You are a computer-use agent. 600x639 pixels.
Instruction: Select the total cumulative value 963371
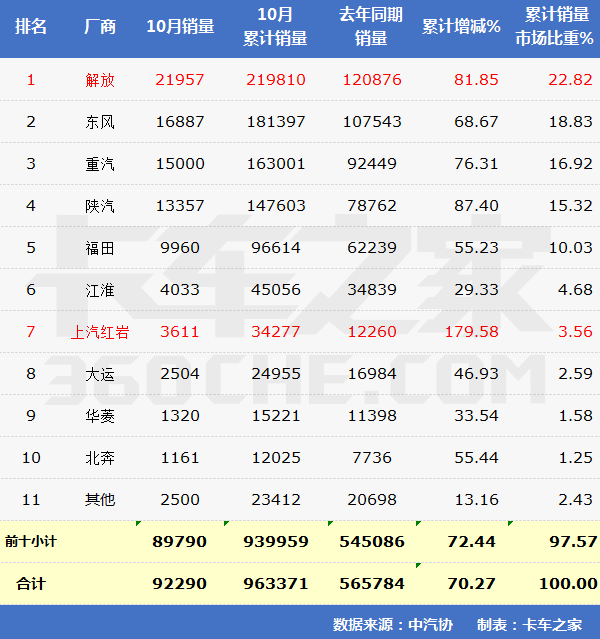(x=276, y=584)
